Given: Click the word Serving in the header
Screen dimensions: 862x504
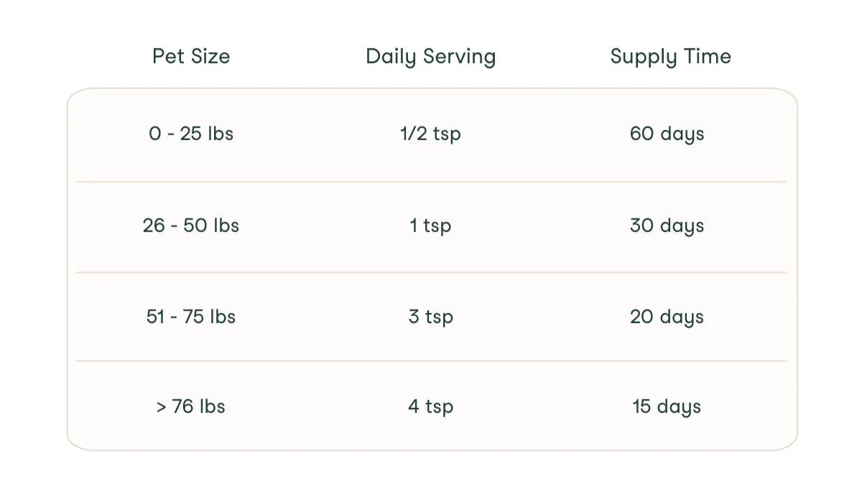Looking at the screenshot, I should coord(460,58).
